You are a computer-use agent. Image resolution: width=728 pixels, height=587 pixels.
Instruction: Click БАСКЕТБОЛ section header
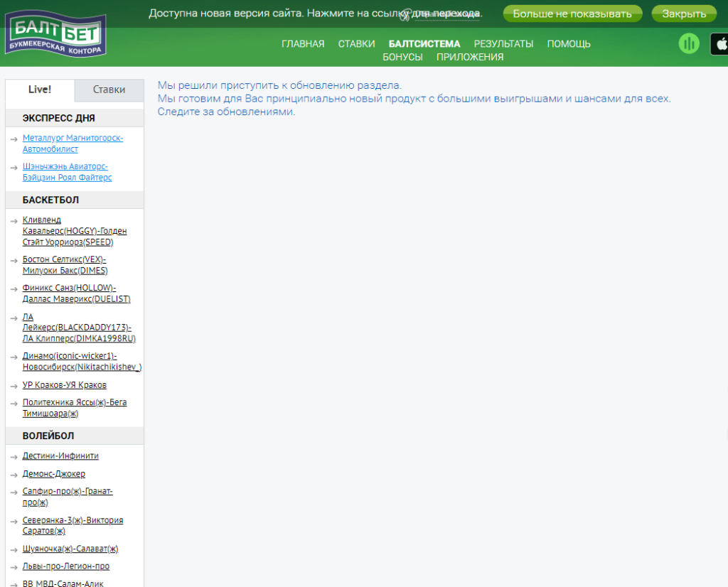pos(75,200)
